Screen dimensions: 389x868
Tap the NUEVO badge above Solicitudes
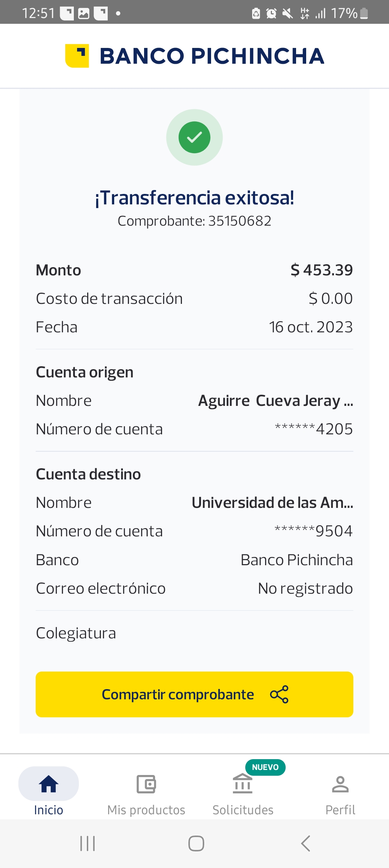[265, 767]
